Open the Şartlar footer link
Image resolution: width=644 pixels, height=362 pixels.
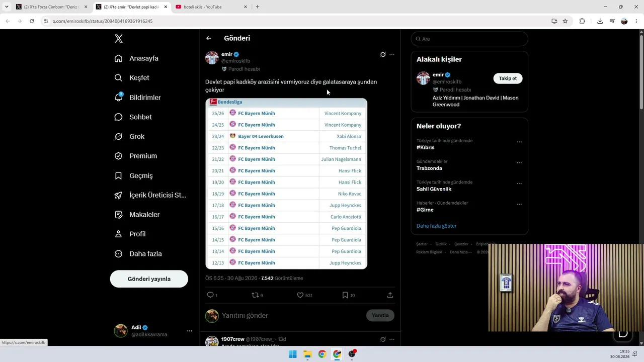tap(422, 244)
